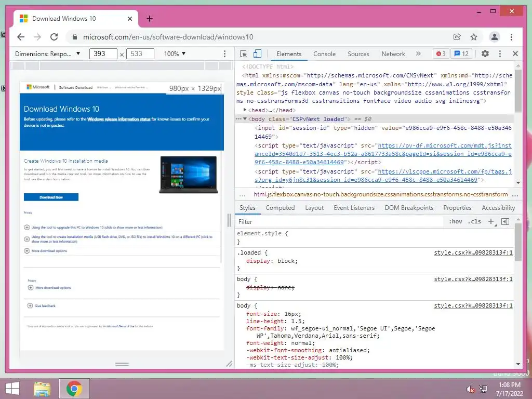Open Windows release information status link
The image size is (532, 399).
(119, 119)
